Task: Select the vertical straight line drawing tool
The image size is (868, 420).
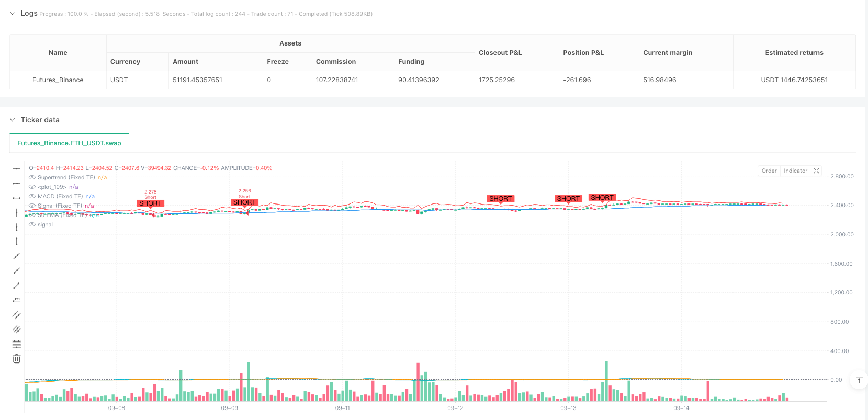Action: (17, 212)
